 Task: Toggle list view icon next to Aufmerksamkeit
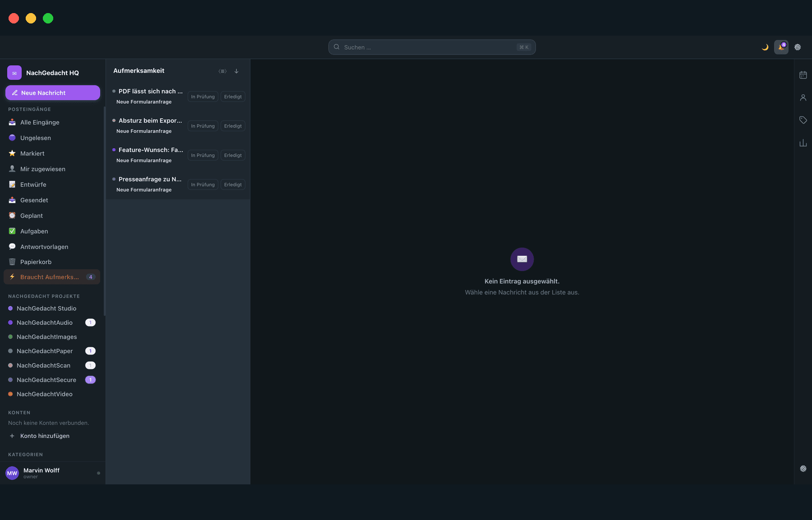[x=222, y=71]
